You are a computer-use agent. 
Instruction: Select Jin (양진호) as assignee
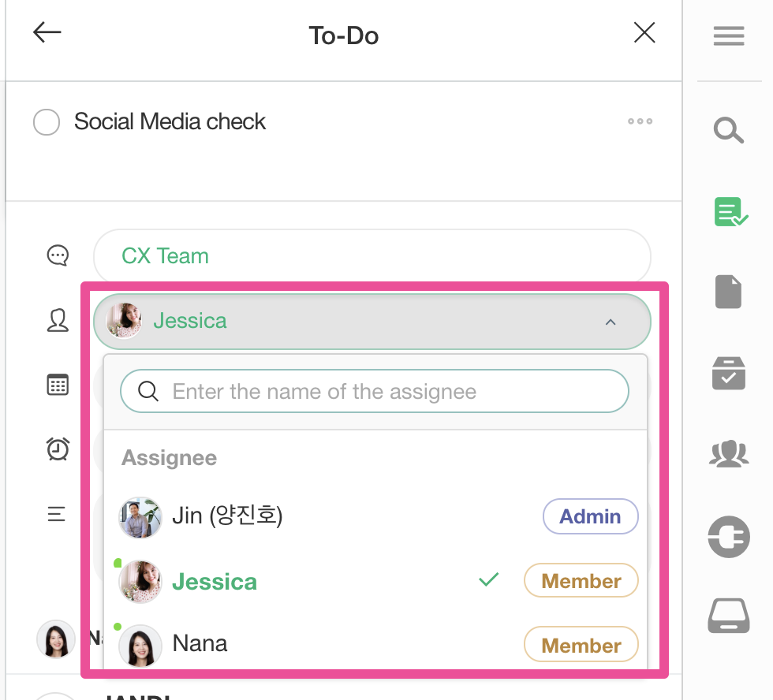coord(375,517)
